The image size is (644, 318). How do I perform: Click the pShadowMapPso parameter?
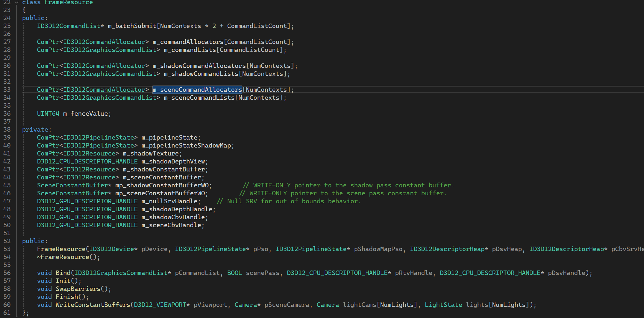[378, 249]
